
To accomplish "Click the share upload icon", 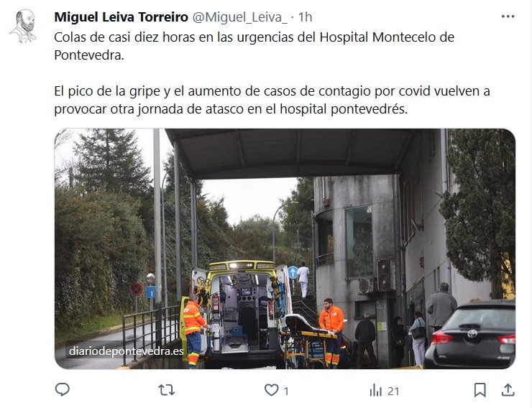I will (x=508, y=390).
